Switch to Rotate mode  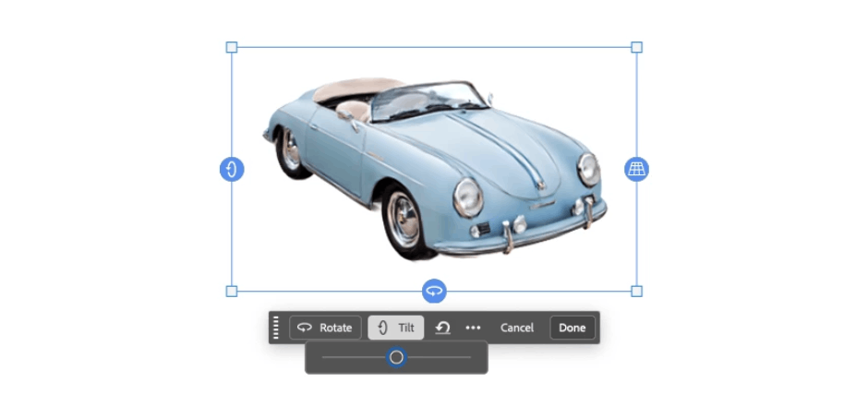325,328
